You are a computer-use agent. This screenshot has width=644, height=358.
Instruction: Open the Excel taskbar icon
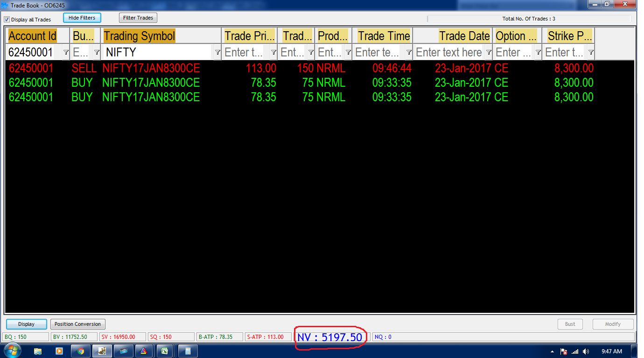pyautogui.click(x=166, y=351)
